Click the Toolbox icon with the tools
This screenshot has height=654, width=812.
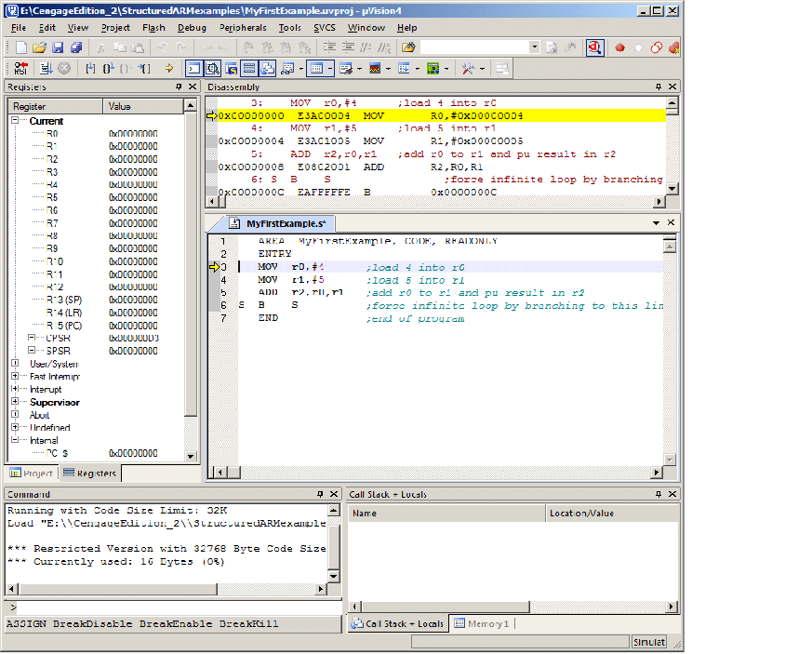coord(466,67)
